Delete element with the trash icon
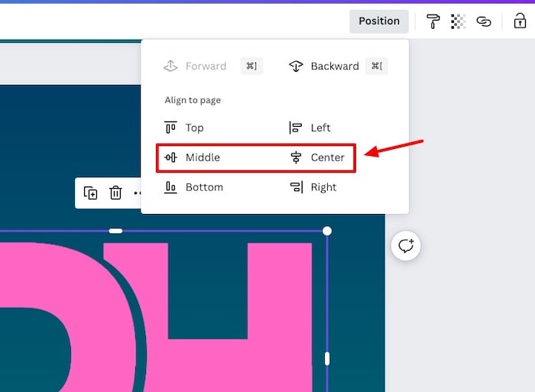The height and width of the screenshot is (392, 535). coord(115,193)
